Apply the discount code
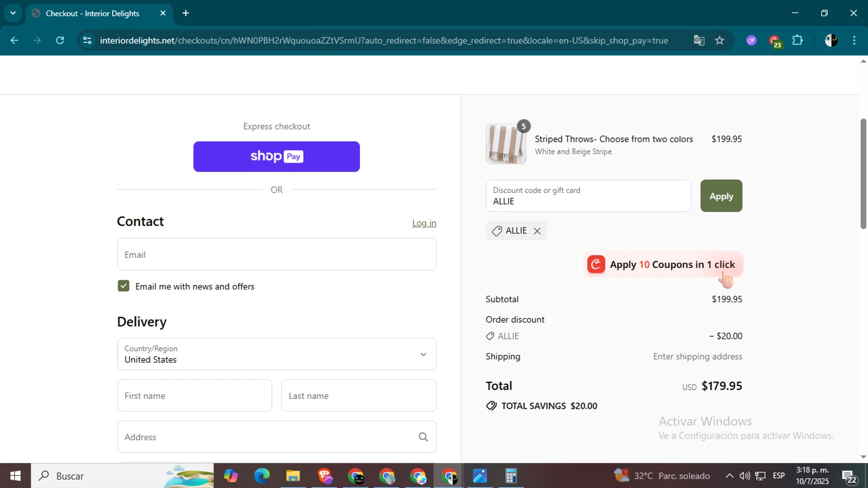Image resolution: width=868 pixels, height=488 pixels. tap(721, 196)
